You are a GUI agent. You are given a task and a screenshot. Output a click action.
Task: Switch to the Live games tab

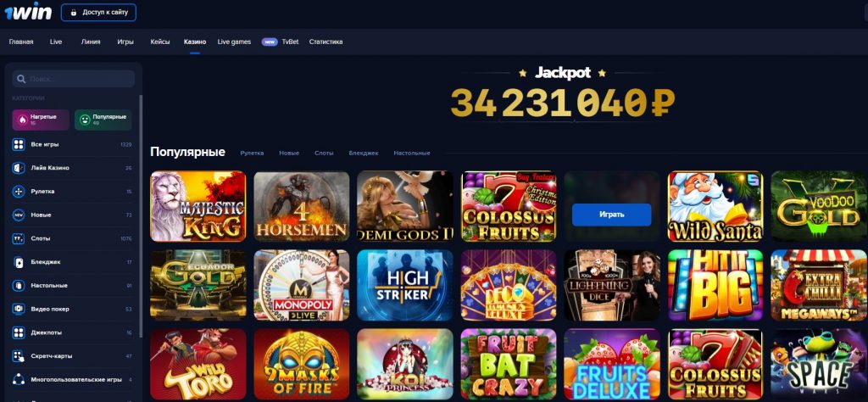pos(234,42)
